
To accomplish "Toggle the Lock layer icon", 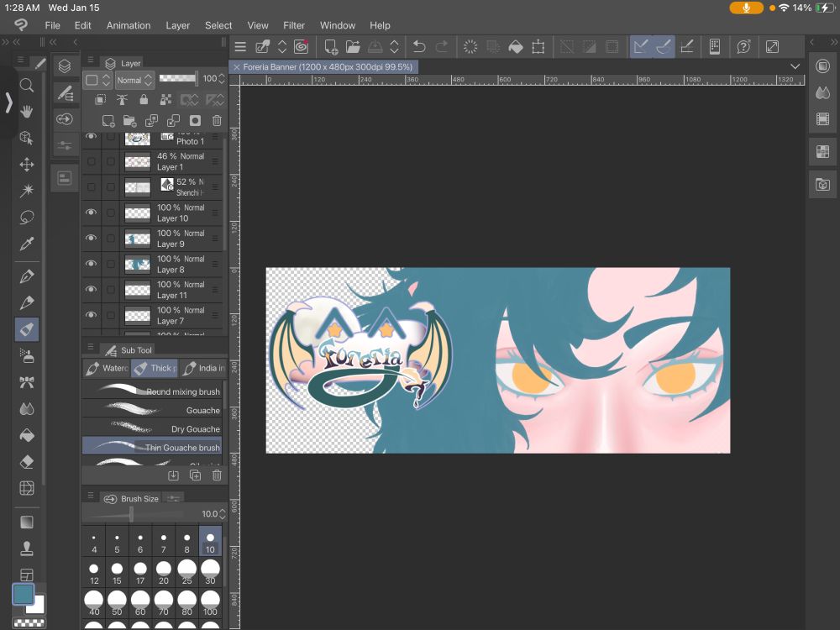I will (x=144, y=99).
